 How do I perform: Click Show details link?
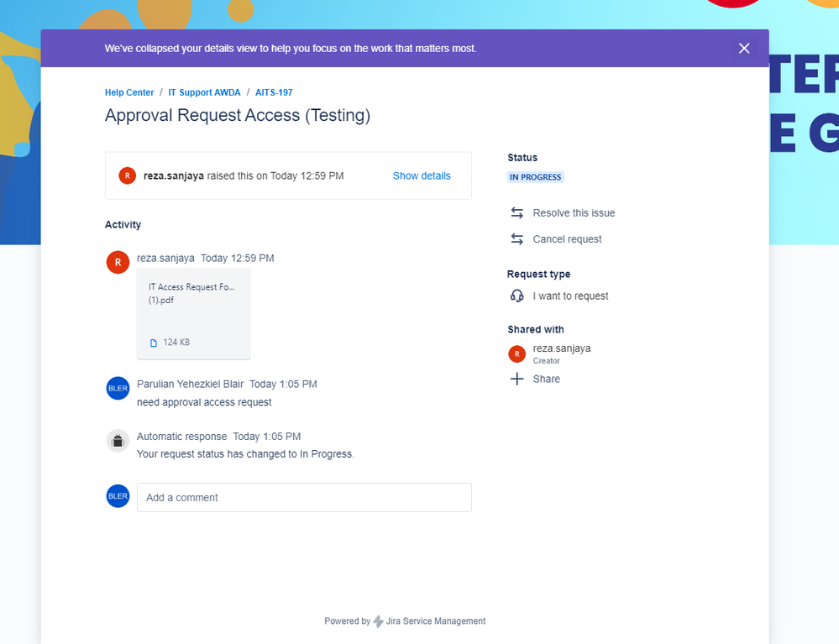click(422, 176)
